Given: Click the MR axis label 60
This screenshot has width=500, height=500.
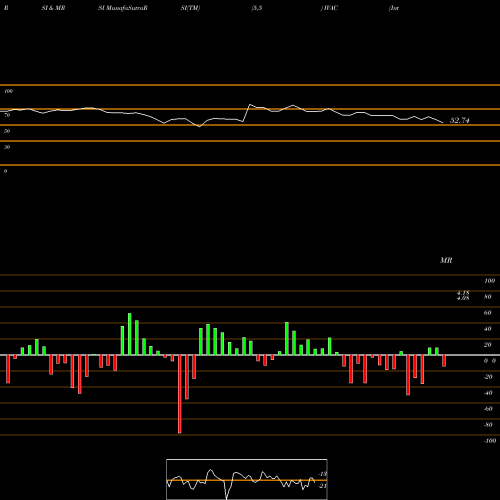Looking at the screenshot, I should pos(488,313).
